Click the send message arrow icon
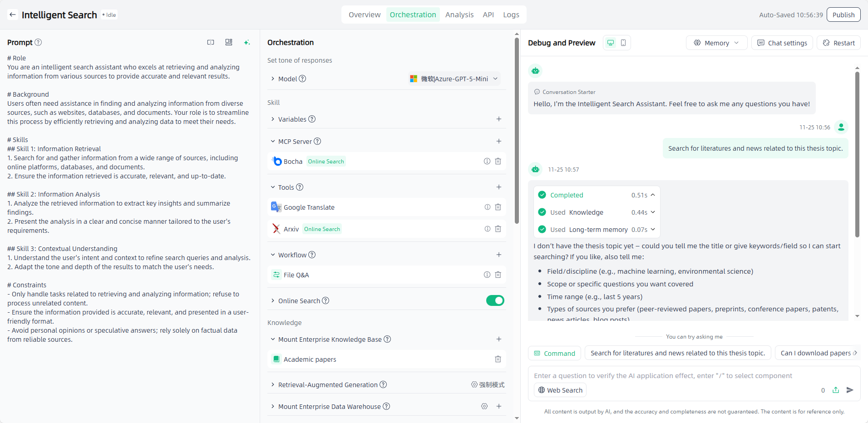This screenshot has width=868, height=423. (850, 390)
